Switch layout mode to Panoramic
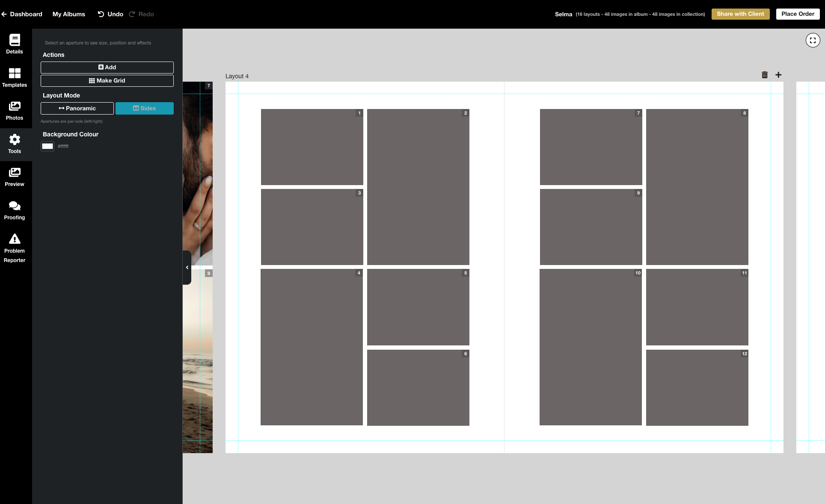825x504 pixels. (x=77, y=108)
